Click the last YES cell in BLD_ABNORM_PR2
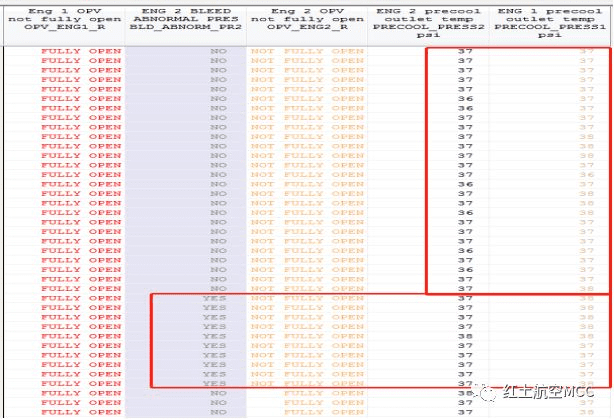This screenshot has width=614, height=419. point(214,384)
